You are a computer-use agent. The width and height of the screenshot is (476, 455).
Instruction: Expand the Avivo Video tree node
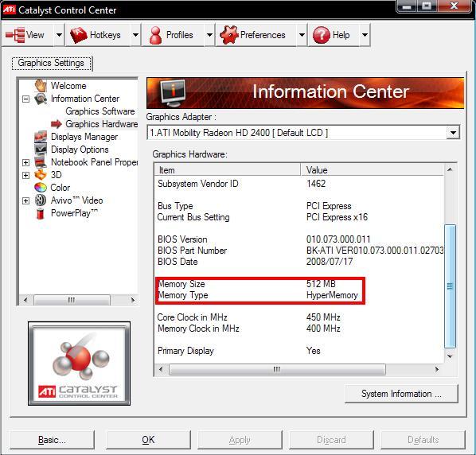coord(25,200)
